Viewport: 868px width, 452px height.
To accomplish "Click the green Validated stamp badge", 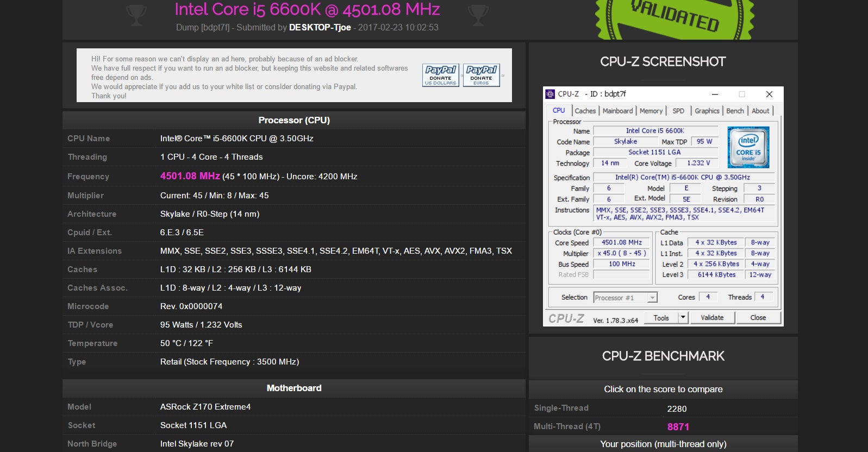I will (675, 19).
